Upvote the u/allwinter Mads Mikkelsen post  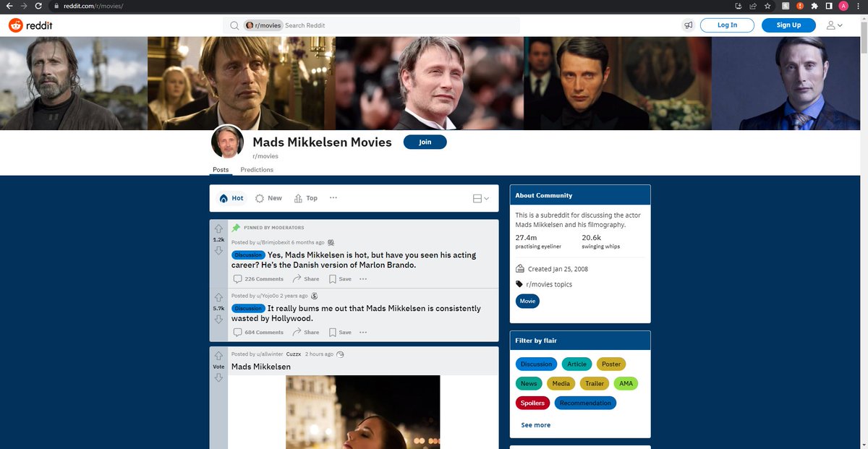coord(218,356)
